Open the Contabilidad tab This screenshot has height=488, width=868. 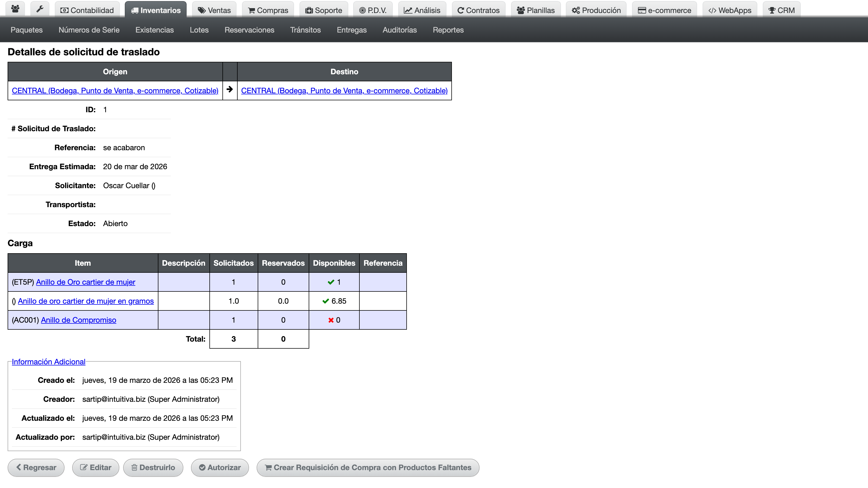click(x=87, y=10)
